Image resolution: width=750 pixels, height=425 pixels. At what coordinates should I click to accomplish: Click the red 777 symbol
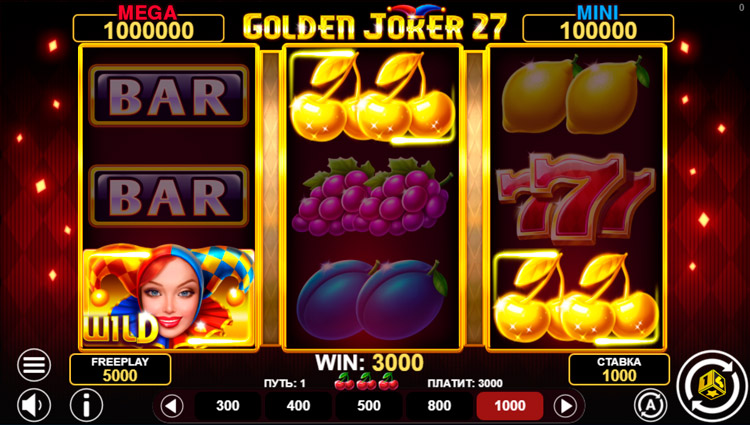pyautogui.click(x=576, y=196)
